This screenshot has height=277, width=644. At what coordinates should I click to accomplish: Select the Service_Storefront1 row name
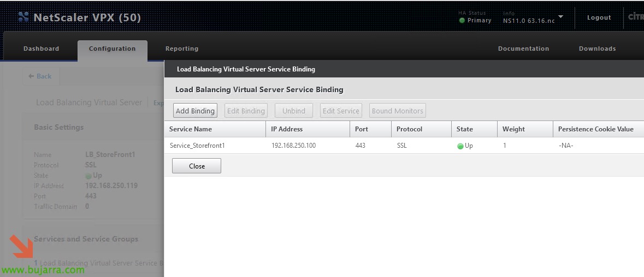tap(197, 146)
